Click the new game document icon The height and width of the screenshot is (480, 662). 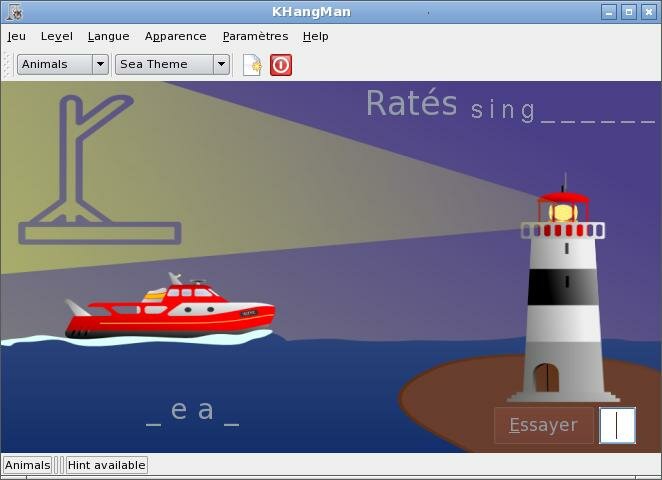252,65
